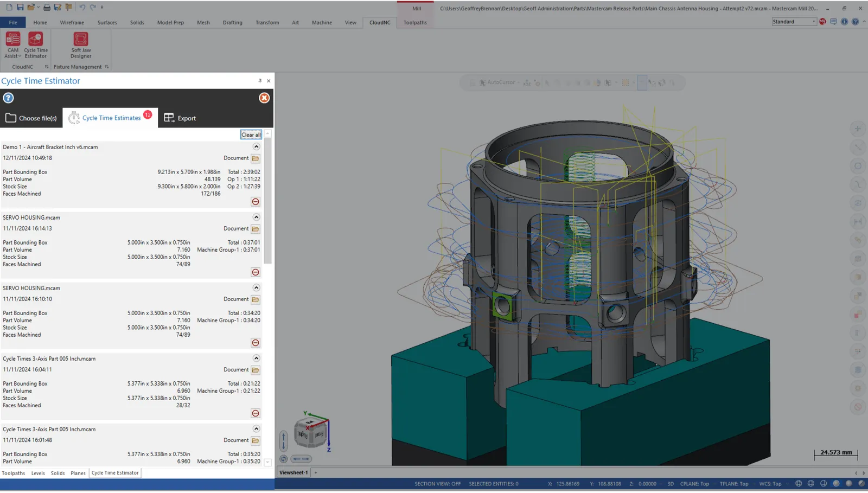868x493 pixels.
Task: Open the File menu
Action: 13,23
